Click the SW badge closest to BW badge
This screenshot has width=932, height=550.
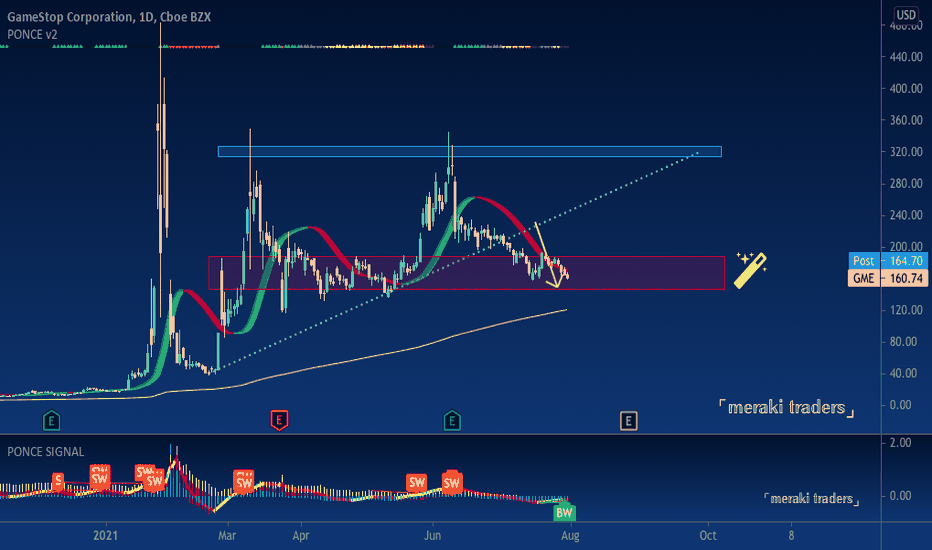click(x=452, y=482)
